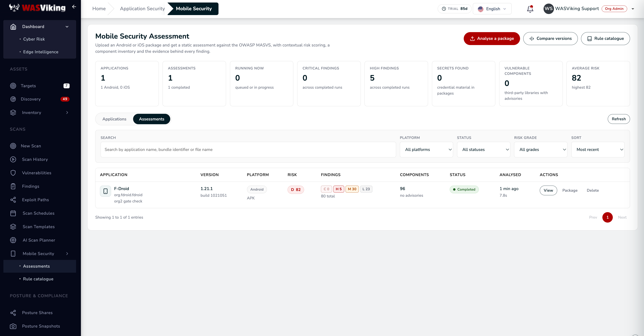Click the org.fdroid.fdroid bundle identifier
The width and height of the screenshot is (644, 336).
(128, 195)
